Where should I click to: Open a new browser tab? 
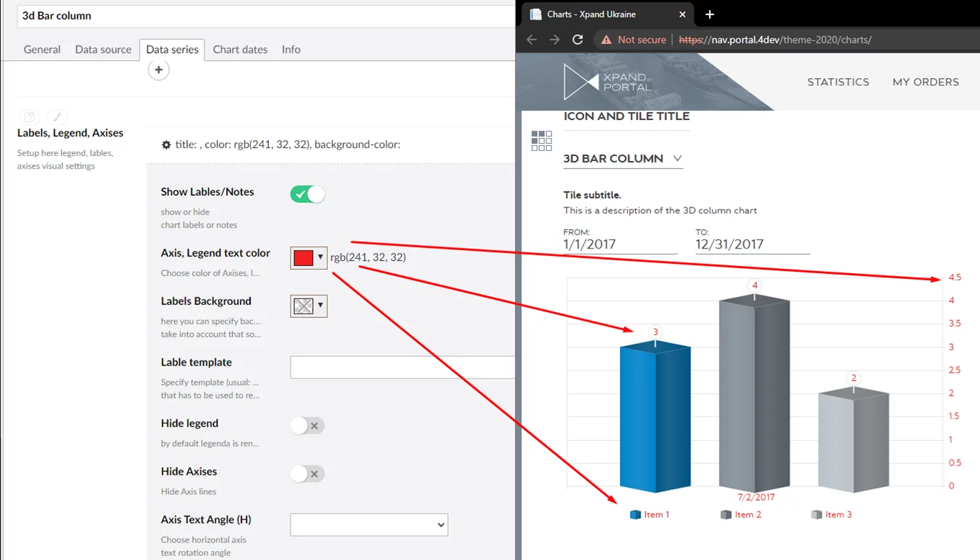tap(710, 14)
